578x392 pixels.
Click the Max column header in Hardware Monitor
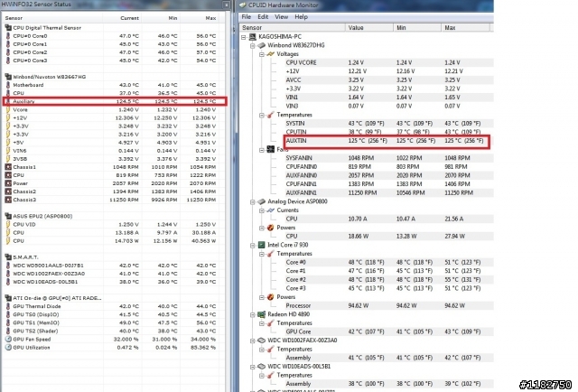[x=465, y=28]
